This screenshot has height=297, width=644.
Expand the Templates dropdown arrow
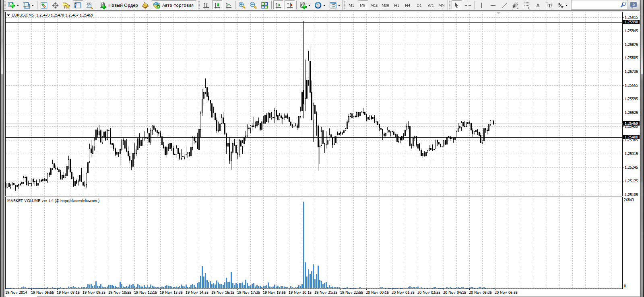[x=339, y=5]
